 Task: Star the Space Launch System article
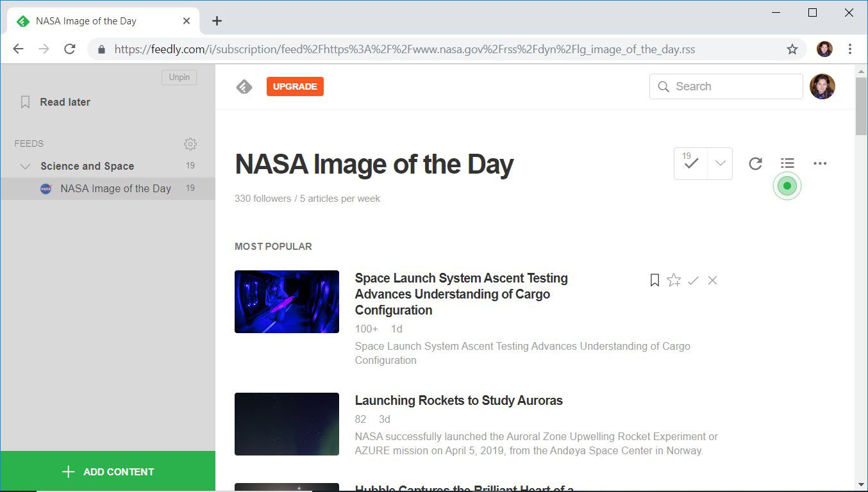pos(674,280)
